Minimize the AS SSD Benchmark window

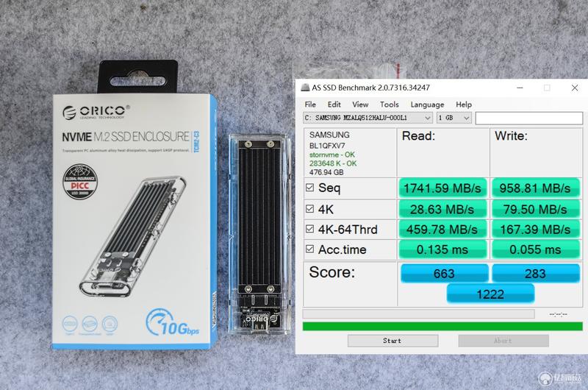520,88
